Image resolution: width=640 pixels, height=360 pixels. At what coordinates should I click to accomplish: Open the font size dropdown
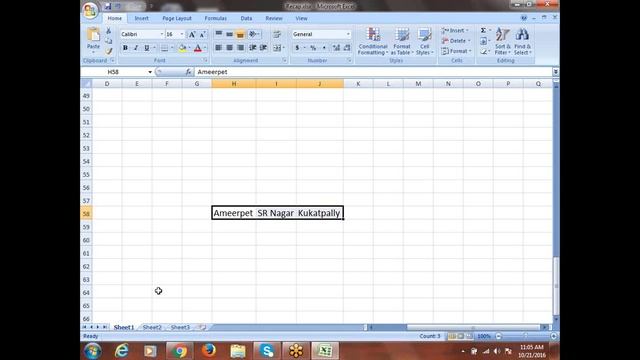(182, 35)
